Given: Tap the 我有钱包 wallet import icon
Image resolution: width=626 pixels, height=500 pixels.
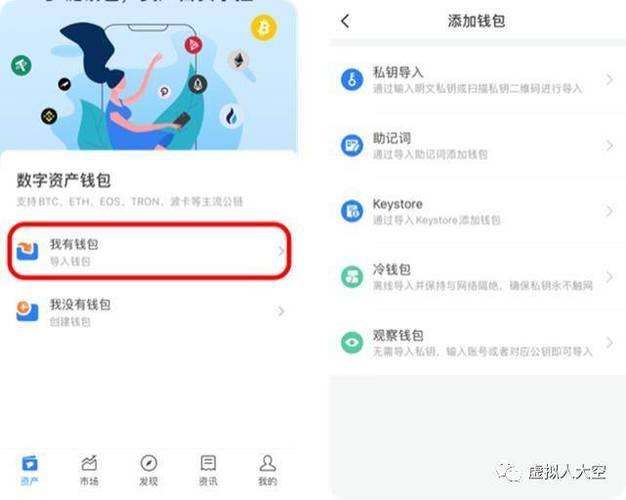Looking at the screenshot, I should 27,251.
